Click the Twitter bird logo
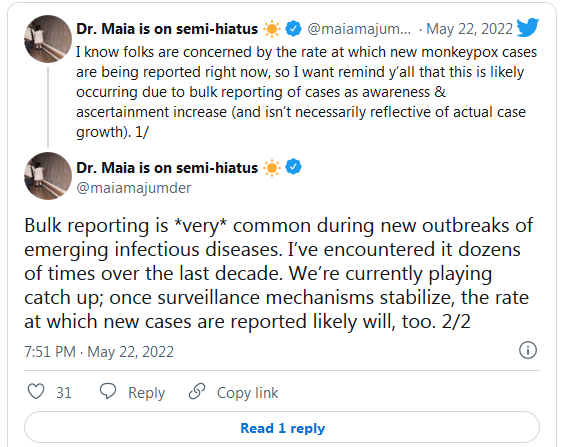The image size is (561, 447). pyautogui.click(x=528, y=27)
